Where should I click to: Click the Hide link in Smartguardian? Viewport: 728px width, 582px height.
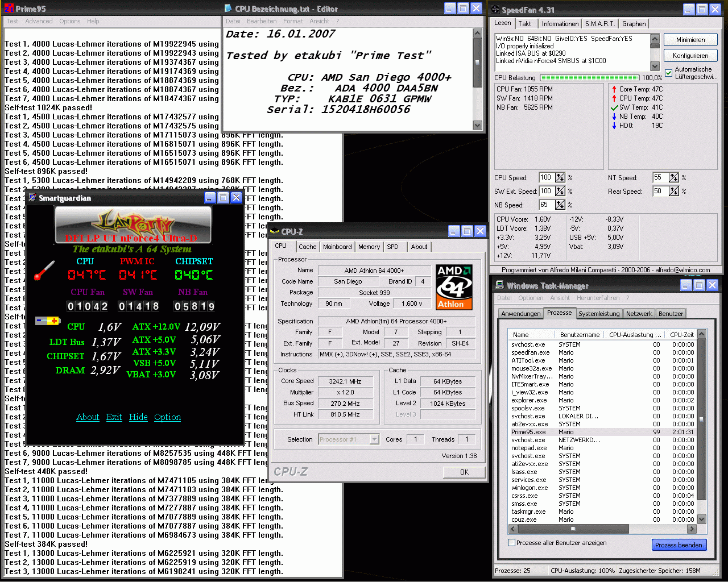138,417
